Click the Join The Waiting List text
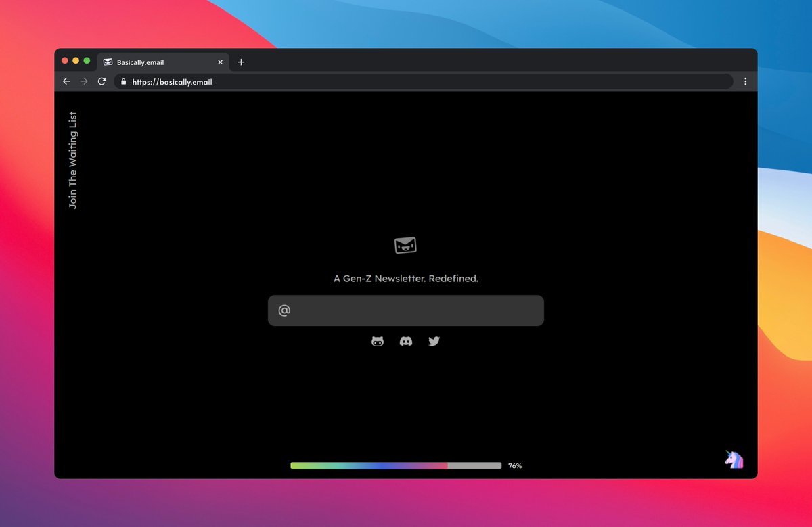The width and height of the screenshot is (812, 527). [x=73, y=160]
